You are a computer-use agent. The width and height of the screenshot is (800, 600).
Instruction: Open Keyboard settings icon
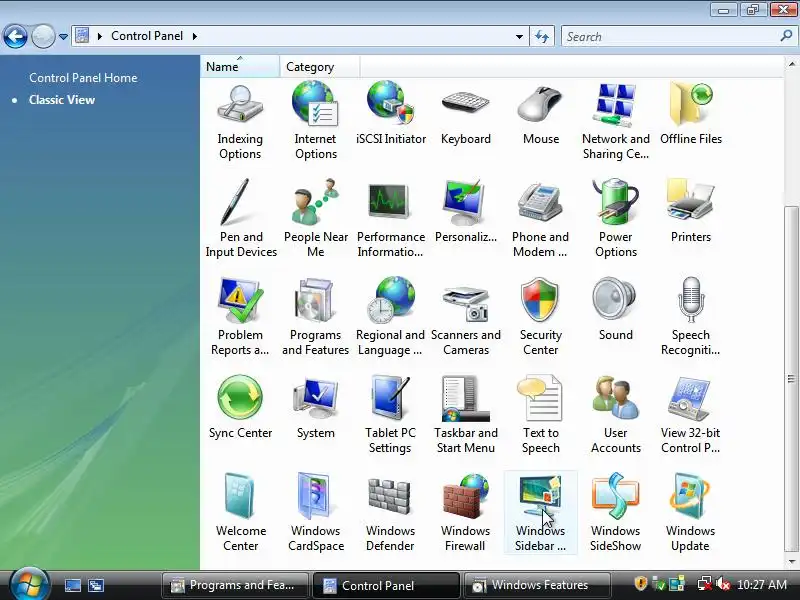465,115
